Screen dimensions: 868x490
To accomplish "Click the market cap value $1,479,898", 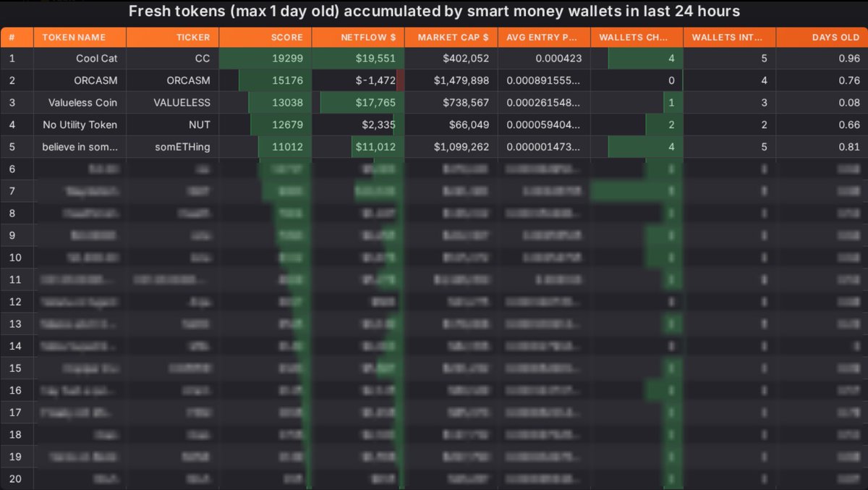I will (x=461, y=80).
